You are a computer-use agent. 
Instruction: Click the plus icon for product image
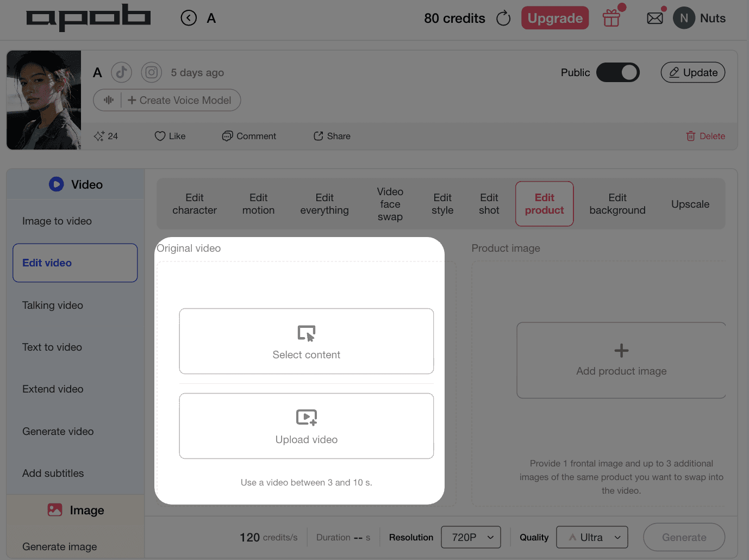(x=621, y=351)
